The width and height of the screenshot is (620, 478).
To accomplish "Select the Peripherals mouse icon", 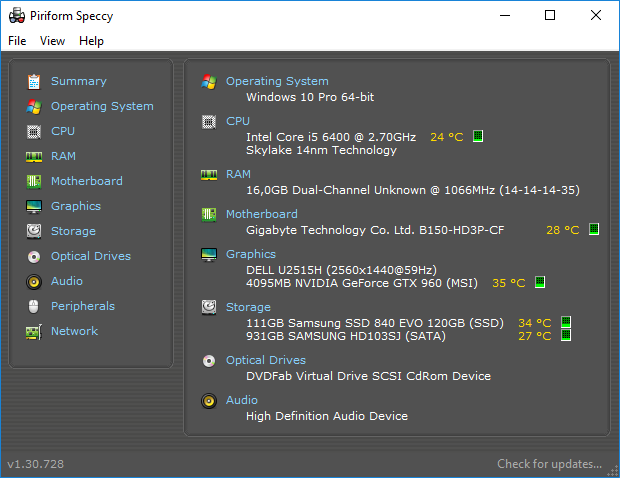I will (x=34, y=306).
